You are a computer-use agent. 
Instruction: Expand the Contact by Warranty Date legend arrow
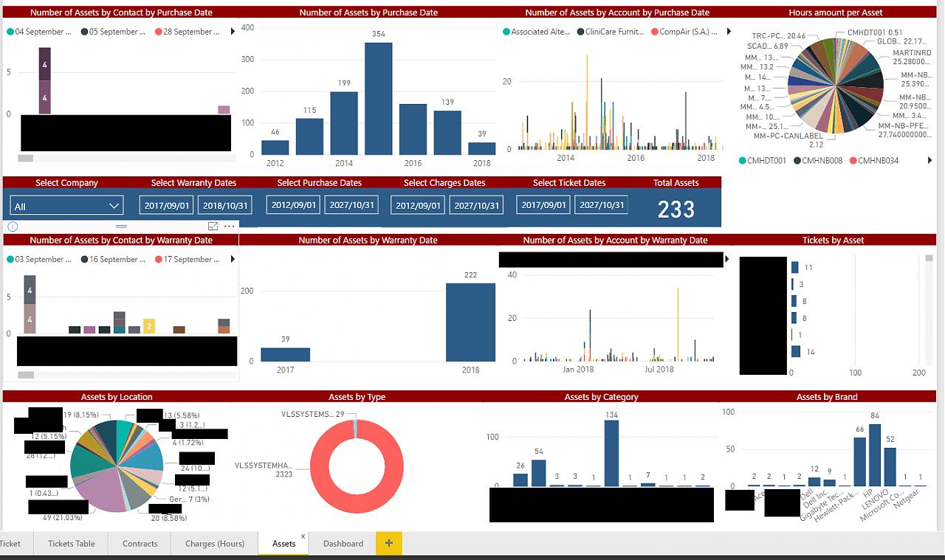(x=233, y=260)
